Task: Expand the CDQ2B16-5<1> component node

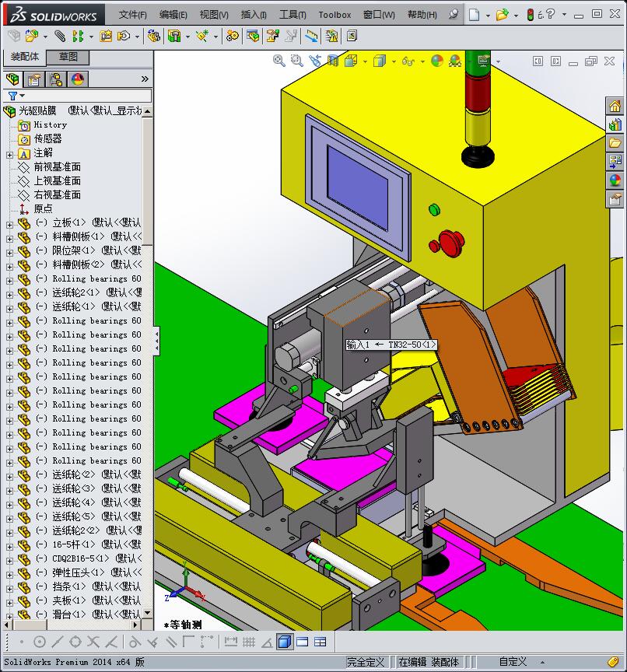Action: [9, 561]
